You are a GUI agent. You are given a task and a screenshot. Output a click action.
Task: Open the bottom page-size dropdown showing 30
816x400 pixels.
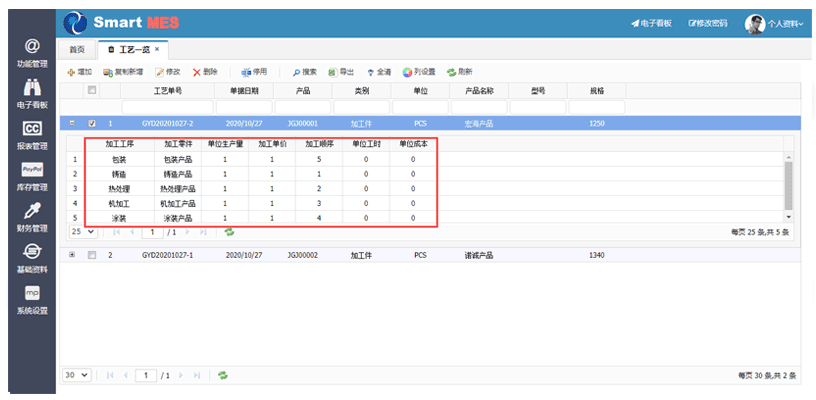pos(77,375)
